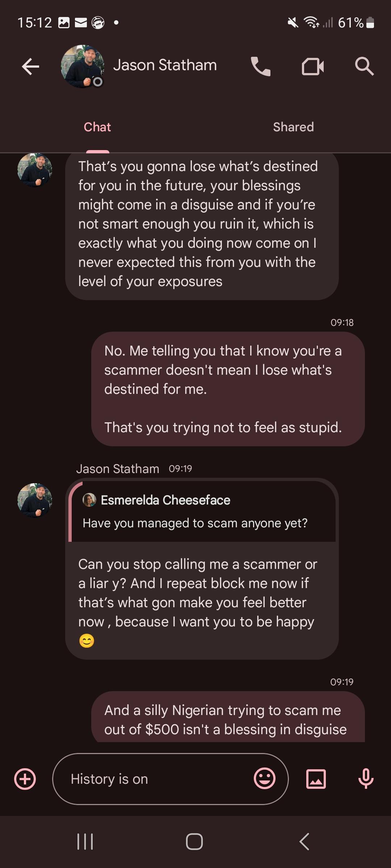Select the Chat tab
The image size is (391, 868).
(97, 127)
